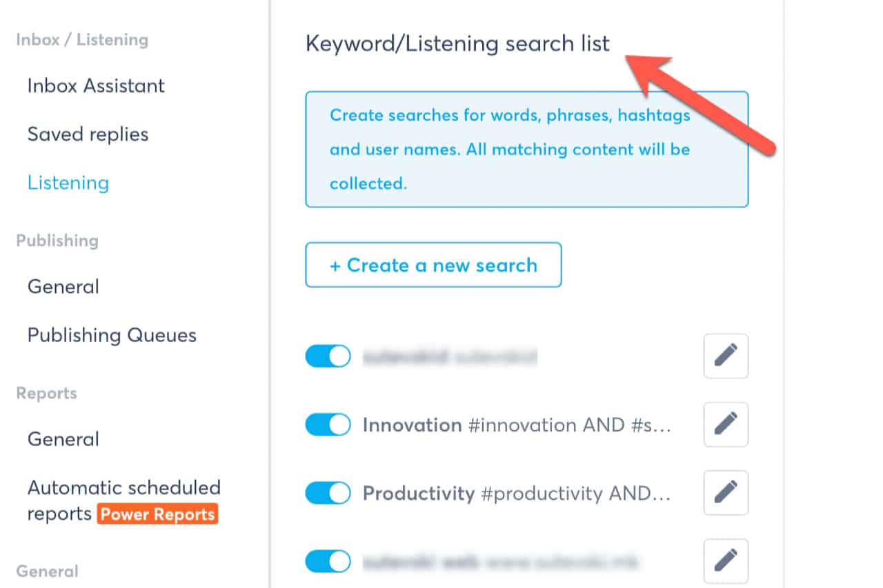Screen dimensions: 883x588
Task: Create a new search
Action: (433, 265)
